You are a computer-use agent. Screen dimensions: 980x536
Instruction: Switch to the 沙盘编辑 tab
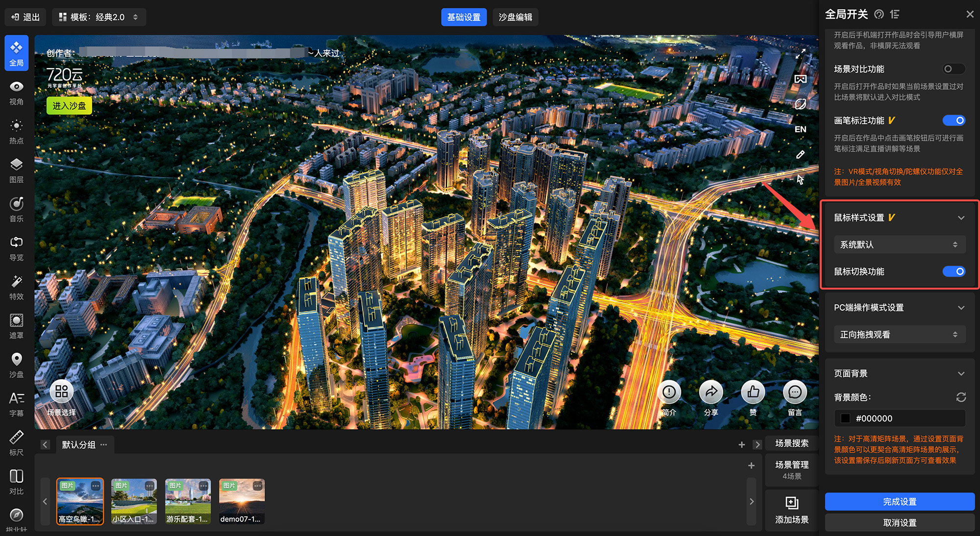[515, 17]
